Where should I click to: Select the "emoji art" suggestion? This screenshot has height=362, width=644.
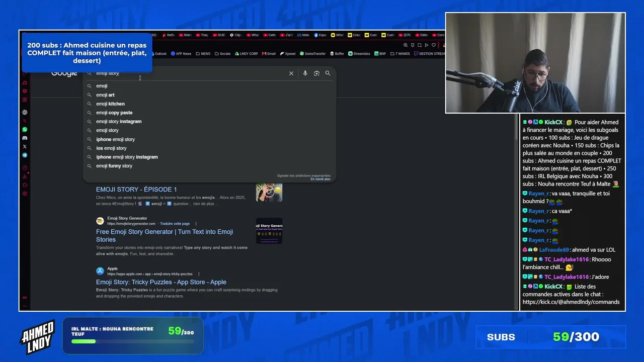(209, 95)
